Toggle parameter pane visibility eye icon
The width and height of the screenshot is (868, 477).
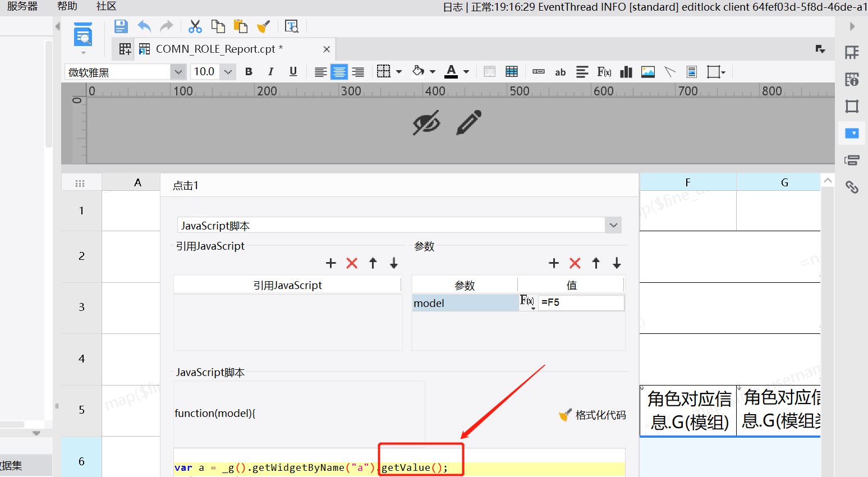426,122
